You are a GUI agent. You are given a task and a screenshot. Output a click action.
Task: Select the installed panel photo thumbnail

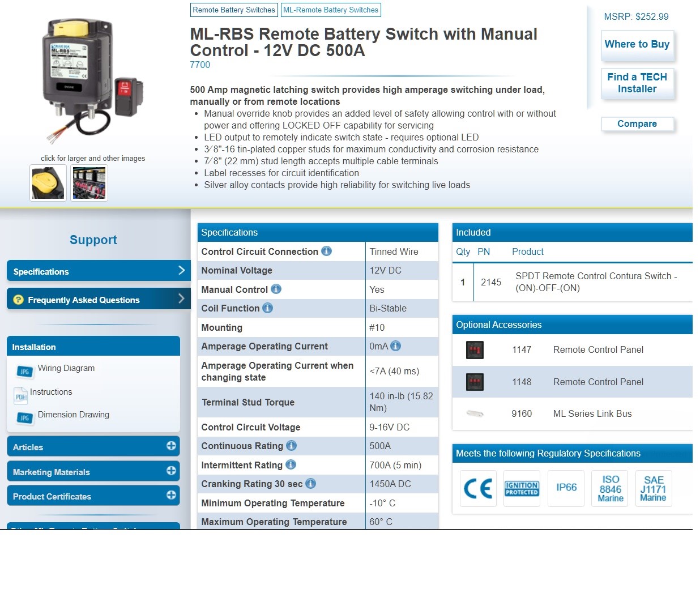click(89, 183)
